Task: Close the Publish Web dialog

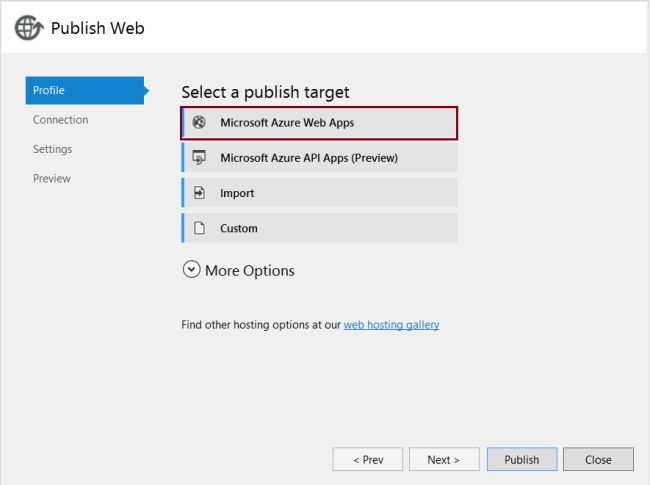Action: tap(598, 460)
